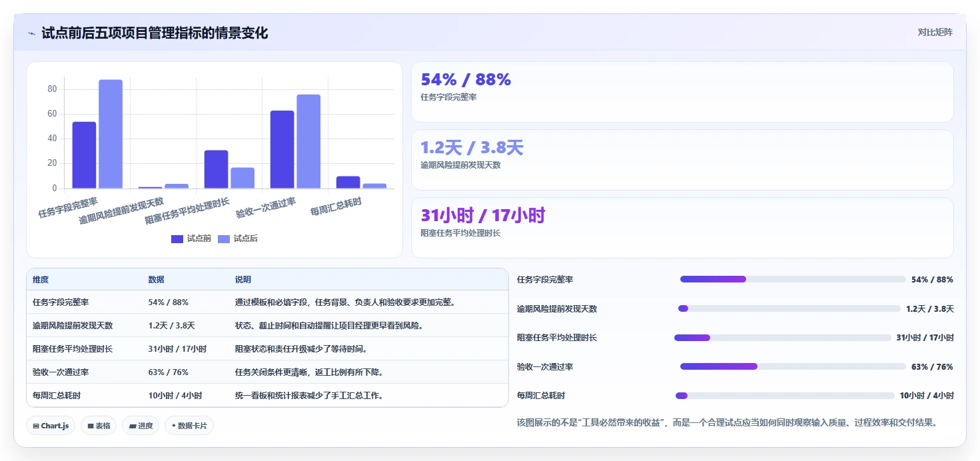This screenshot has width=980, height=461.
Task: Click description 阻塞状态和责任升级减少了等待时间
Action: point(301,349)
